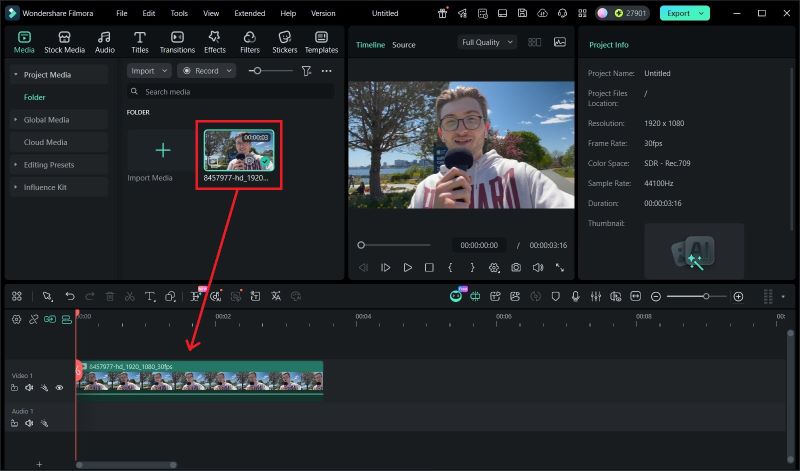Click the Split scissors icon

pyautogui.click(x=130, y=296)
